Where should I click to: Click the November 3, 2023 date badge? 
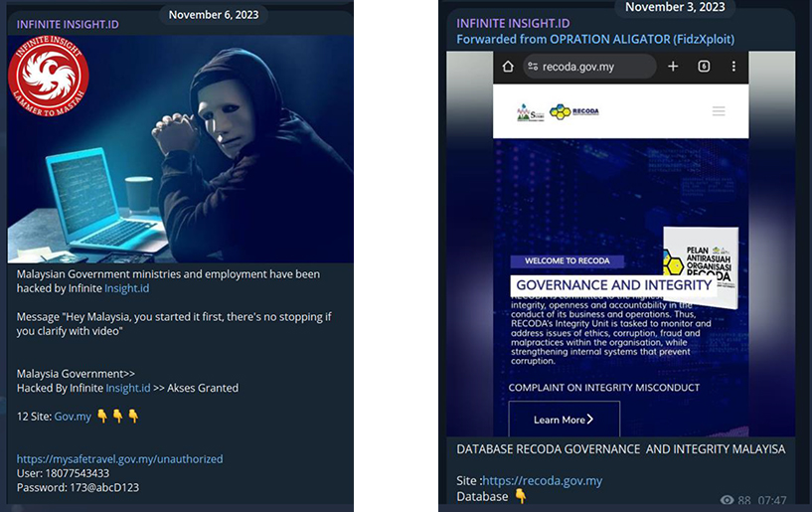675,7
